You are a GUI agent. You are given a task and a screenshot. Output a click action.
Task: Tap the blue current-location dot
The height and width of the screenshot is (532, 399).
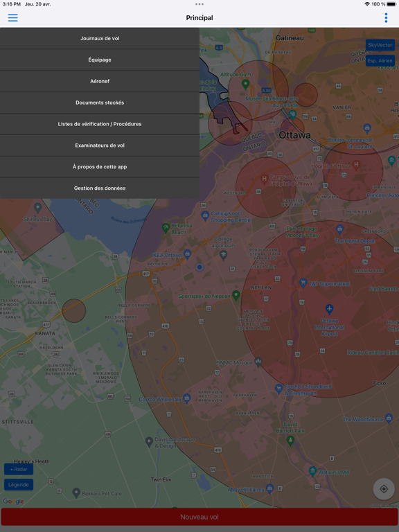click(x=199, y=267)
